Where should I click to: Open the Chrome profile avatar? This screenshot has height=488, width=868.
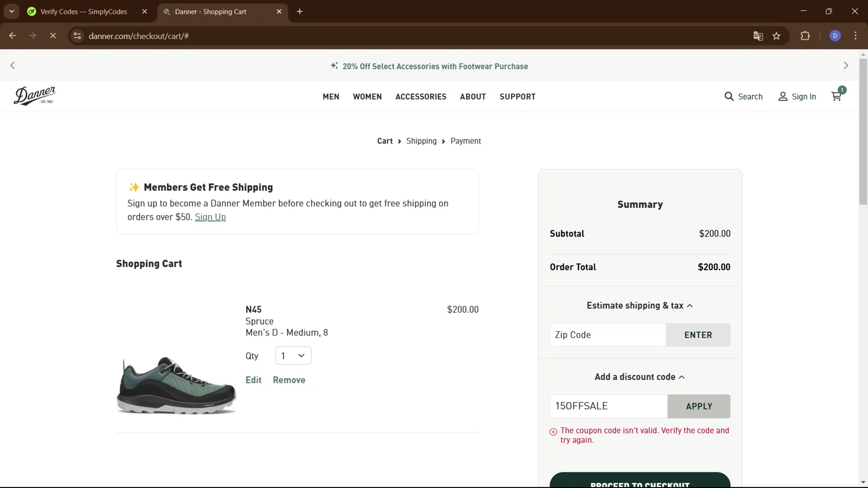835,36
